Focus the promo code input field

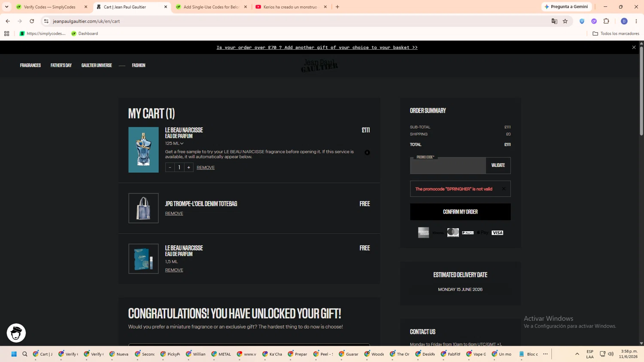tap(448, 166)
